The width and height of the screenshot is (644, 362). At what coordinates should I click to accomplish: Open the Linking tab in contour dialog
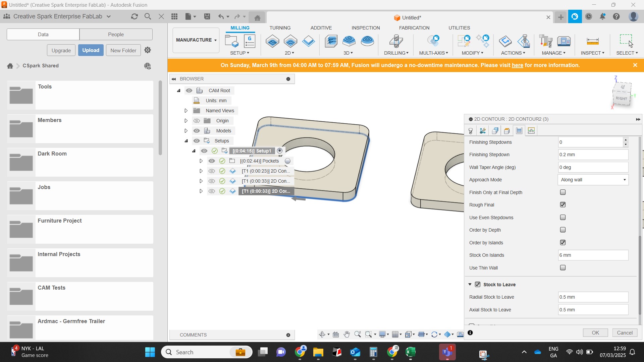(531, 131)
